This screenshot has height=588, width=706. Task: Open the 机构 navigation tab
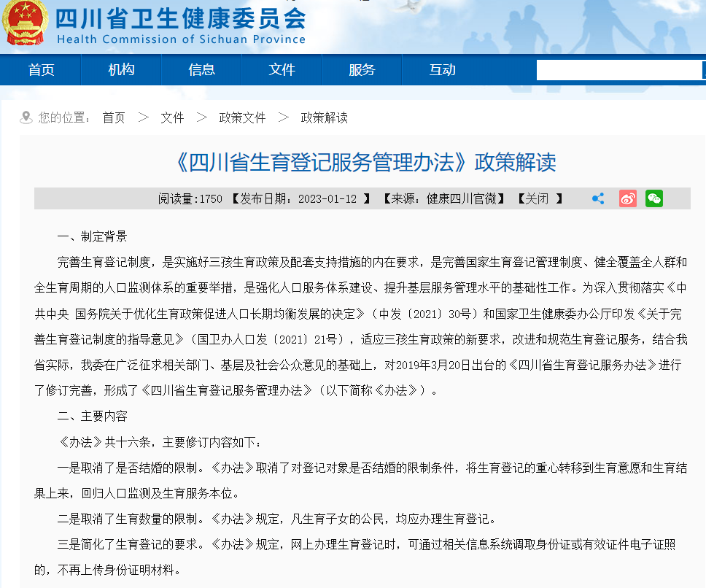[121, 70]
